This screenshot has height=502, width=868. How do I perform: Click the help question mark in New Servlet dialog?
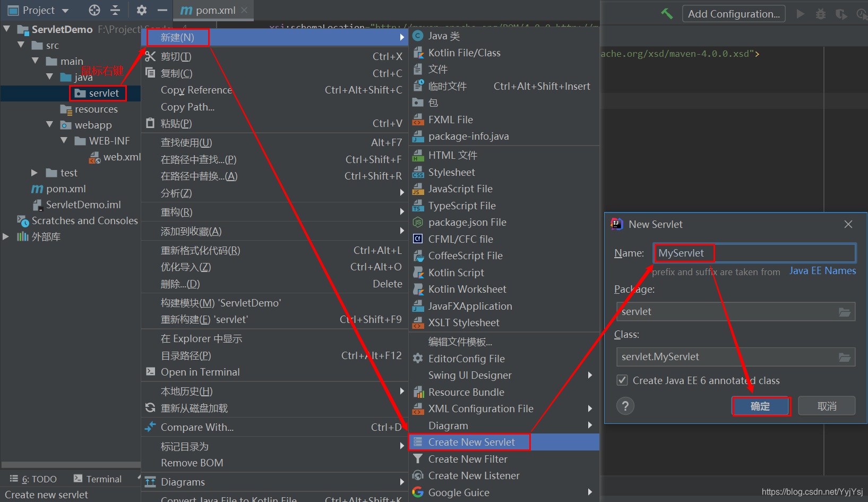click(625, 406)
